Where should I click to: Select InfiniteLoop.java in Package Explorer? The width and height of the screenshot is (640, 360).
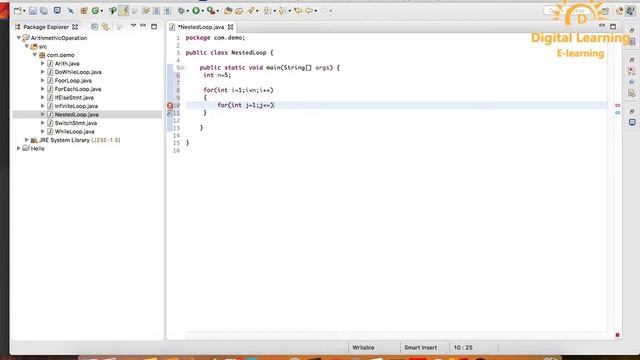(76, 106)
